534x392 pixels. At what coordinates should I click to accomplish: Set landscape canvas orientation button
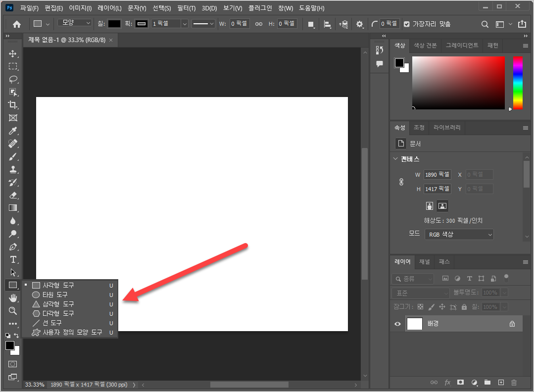tap(442, 206)
